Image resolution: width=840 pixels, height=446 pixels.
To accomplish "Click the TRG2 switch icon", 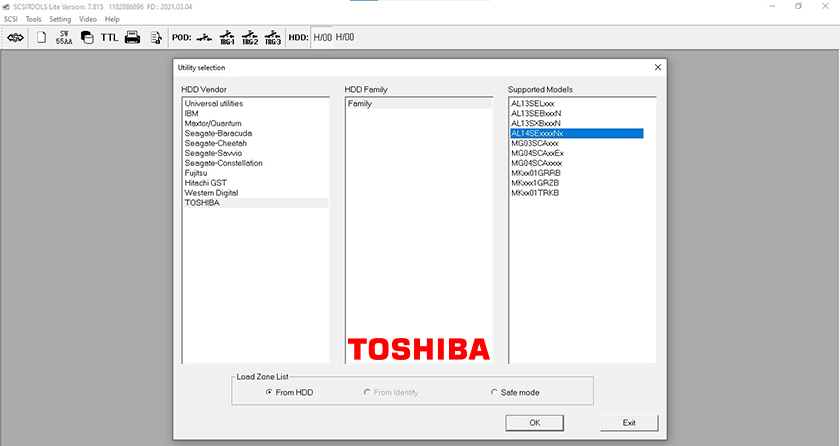I will pos(250,37).
